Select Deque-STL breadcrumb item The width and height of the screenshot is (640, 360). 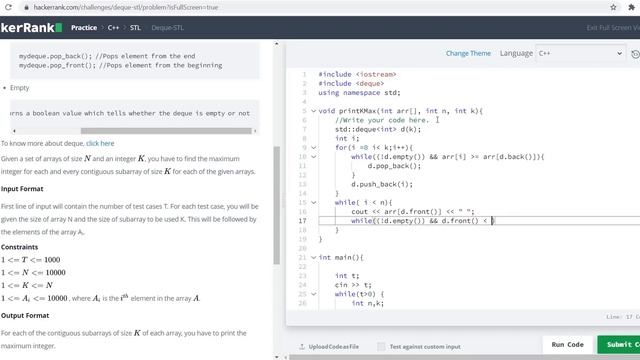tap(167, 28)
